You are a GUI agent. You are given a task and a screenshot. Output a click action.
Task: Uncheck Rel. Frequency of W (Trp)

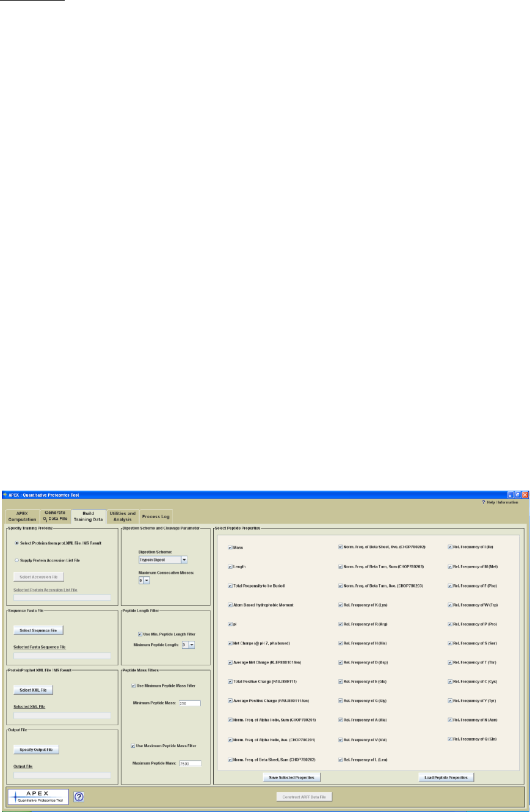[450, 605]
